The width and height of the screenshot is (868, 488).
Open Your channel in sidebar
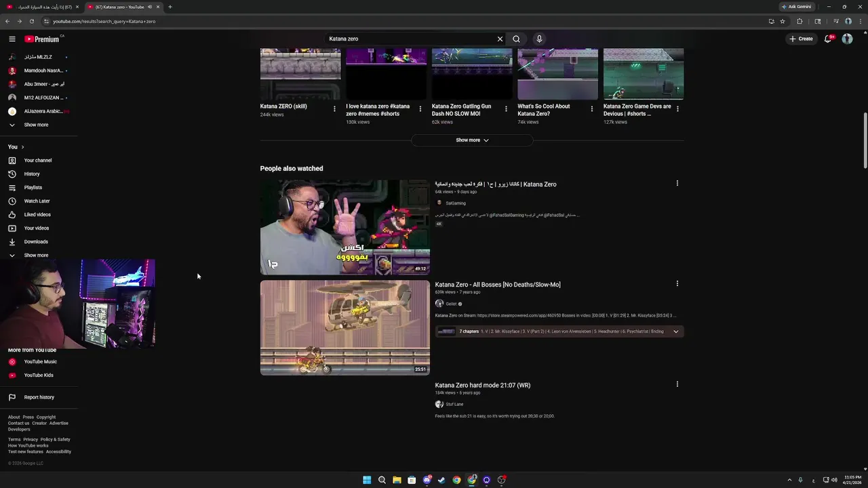38,161
